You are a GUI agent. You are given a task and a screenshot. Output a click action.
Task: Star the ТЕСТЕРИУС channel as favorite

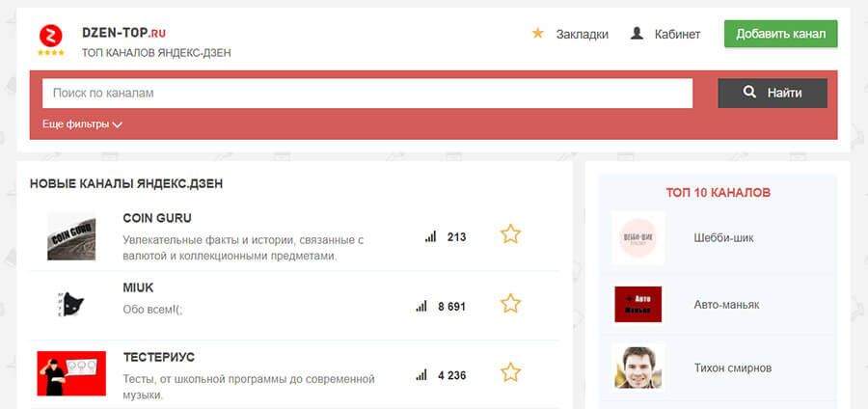[510, 372]
